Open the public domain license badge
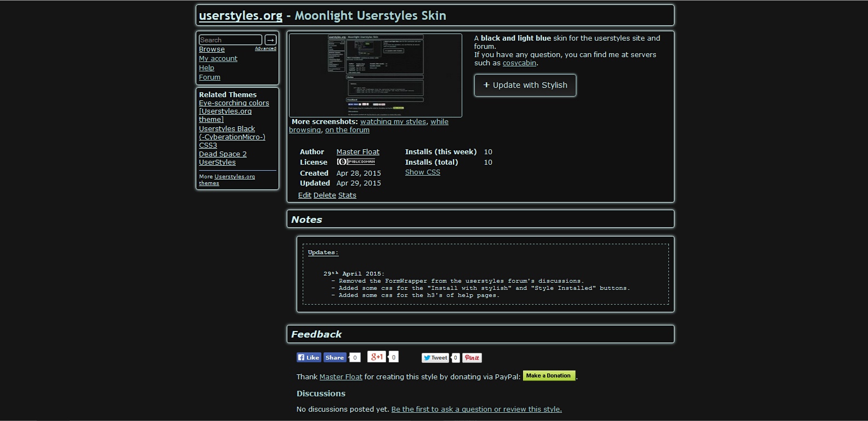The image size is (868, 421). point(356,162)
